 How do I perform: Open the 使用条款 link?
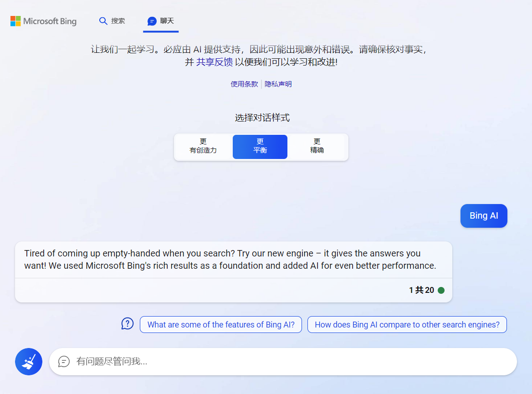pyautogui.click(x=244, y=84)
